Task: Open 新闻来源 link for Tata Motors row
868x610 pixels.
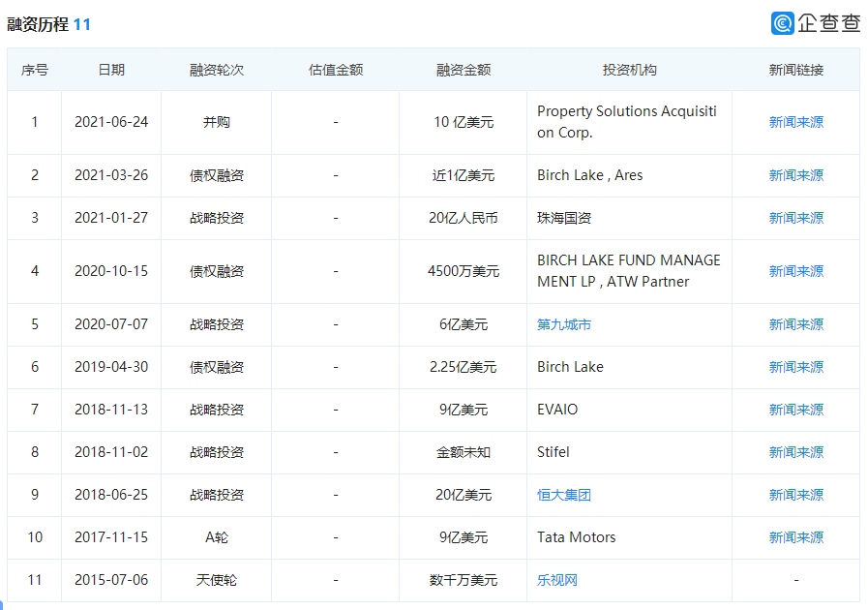Action: (x=796, y=537)
